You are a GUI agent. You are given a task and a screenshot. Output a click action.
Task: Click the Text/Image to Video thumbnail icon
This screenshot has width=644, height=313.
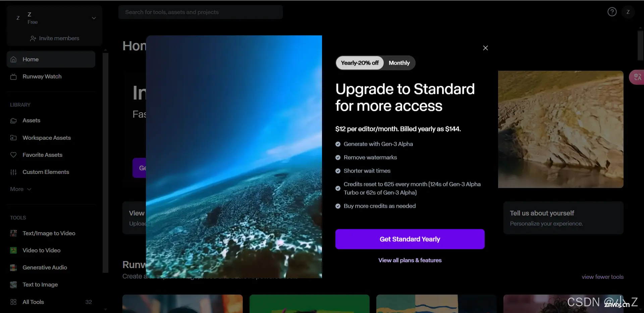tap(13, 233)
